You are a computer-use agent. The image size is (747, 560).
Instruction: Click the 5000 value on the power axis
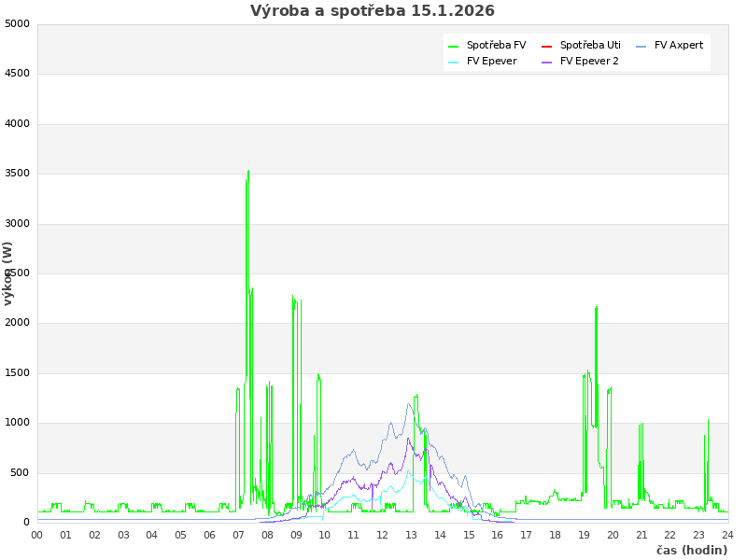[x=18, y=23]
